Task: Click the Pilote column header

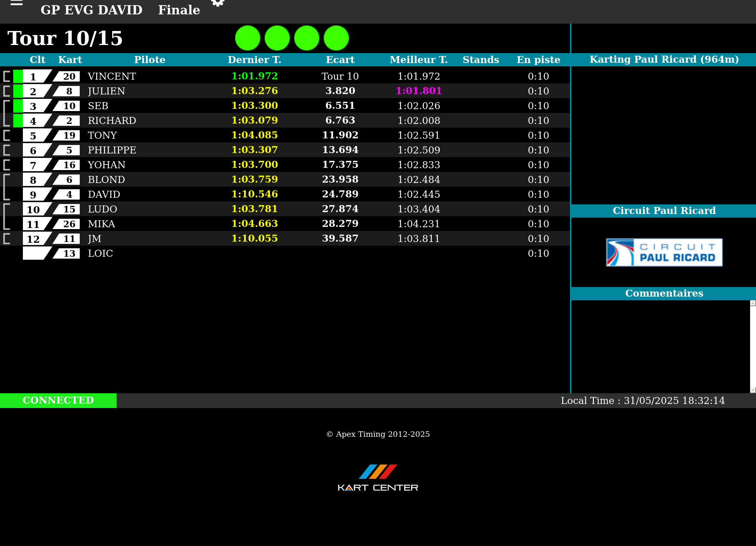Action: coord(150,60)
